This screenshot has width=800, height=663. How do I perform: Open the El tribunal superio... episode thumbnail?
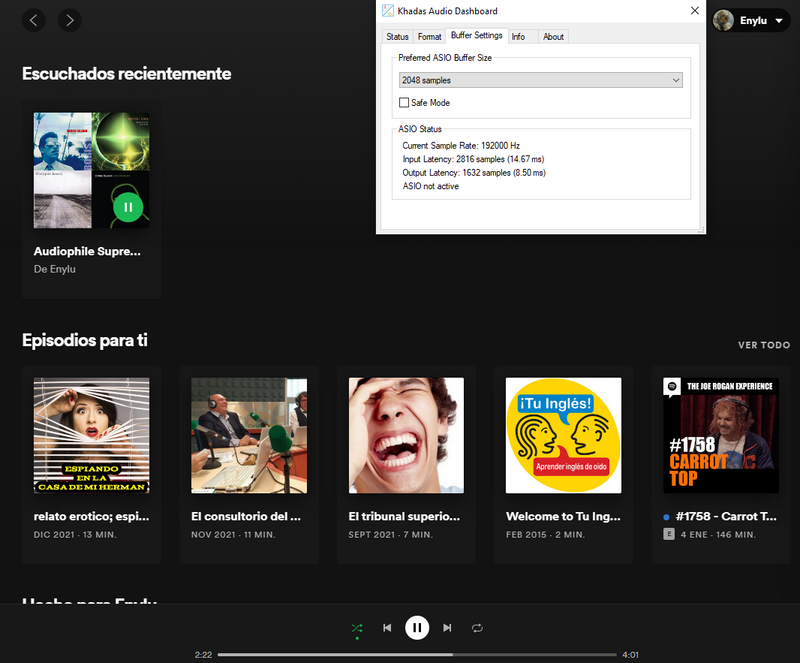pos(406,435)
